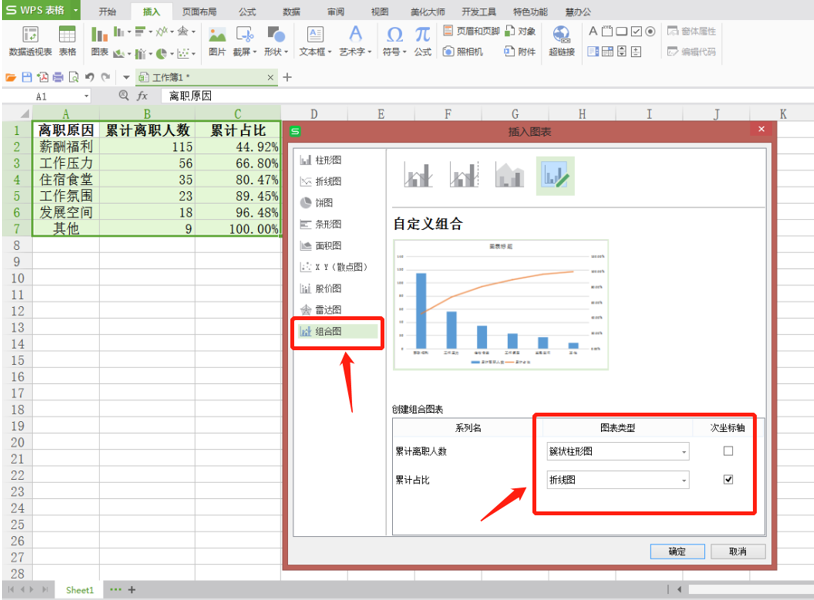Image resolution: width=814 pixels, height=600 pixels.
Task: Save the workbook with the floppy icon
Action: click(27, 77)
